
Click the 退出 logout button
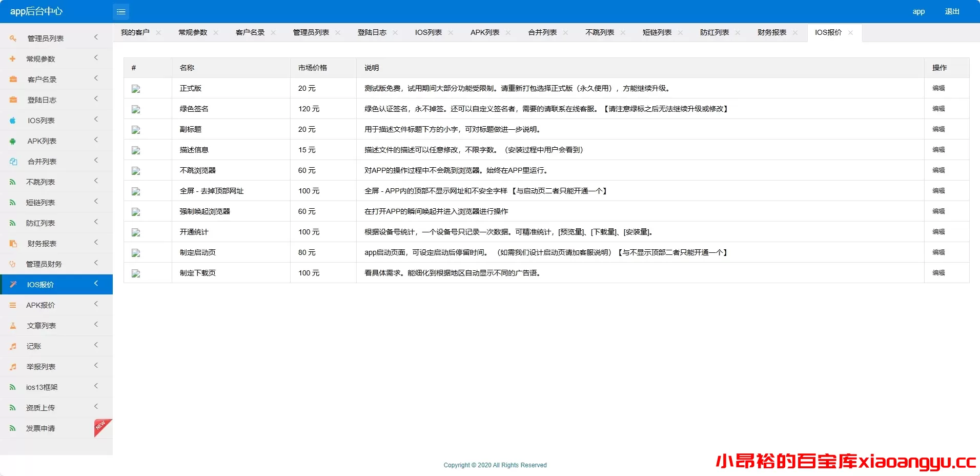952,11
